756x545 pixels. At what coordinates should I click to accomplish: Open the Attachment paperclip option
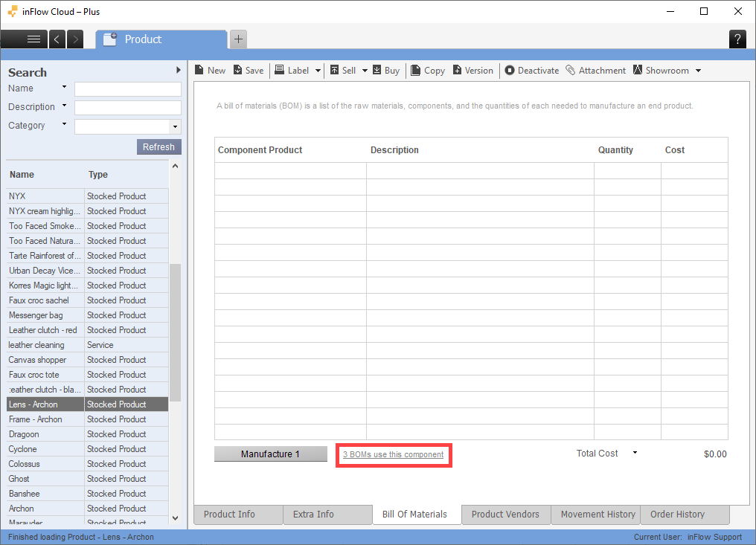[571, 71]
